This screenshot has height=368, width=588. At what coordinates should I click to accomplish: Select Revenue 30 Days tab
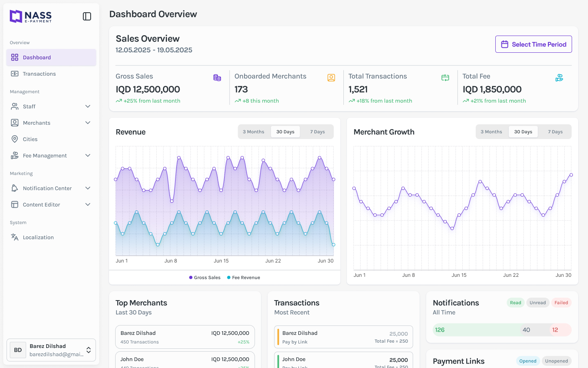[x=285, y=132]
